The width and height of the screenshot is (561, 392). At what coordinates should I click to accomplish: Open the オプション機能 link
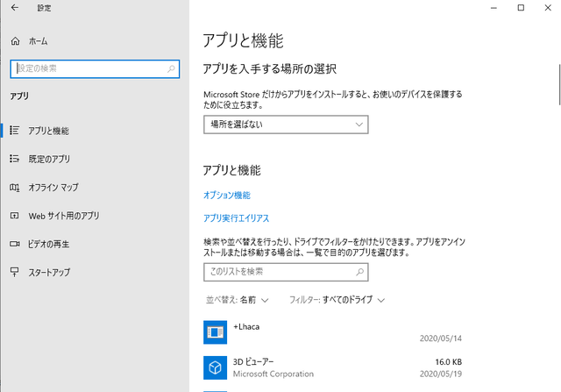pos(227,195)
